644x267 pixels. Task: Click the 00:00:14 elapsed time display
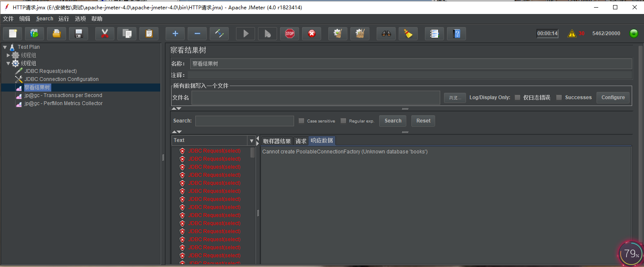click(547, 33)
